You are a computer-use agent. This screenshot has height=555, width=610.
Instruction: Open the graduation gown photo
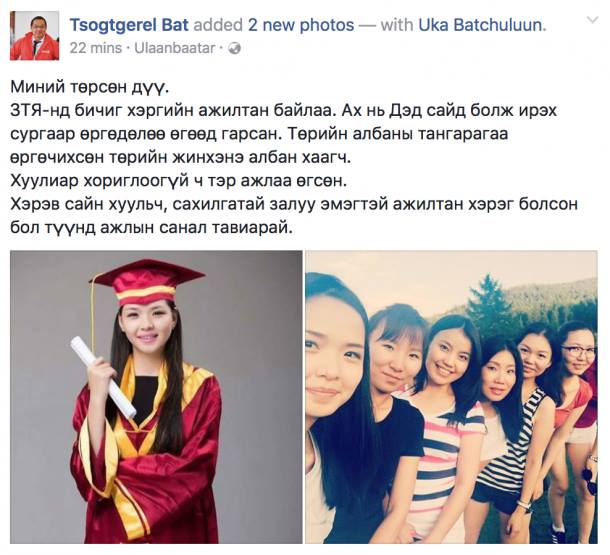(156, 397)
